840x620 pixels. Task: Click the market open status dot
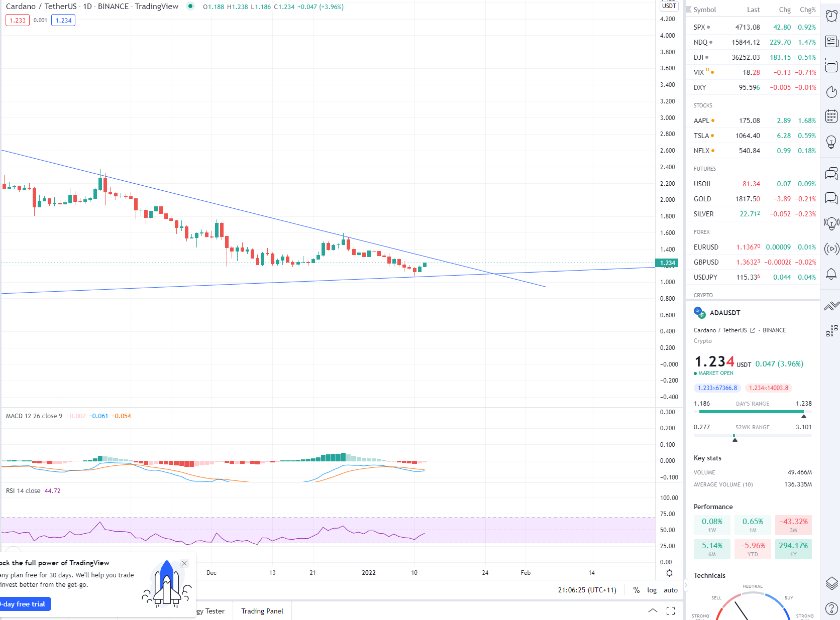695,374
